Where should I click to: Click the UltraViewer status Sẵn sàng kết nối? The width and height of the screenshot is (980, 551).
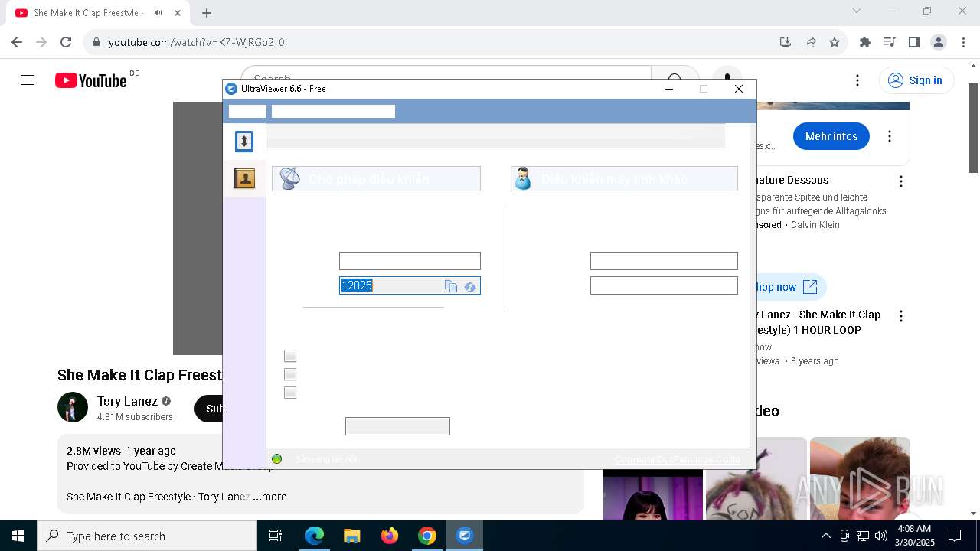326,459
